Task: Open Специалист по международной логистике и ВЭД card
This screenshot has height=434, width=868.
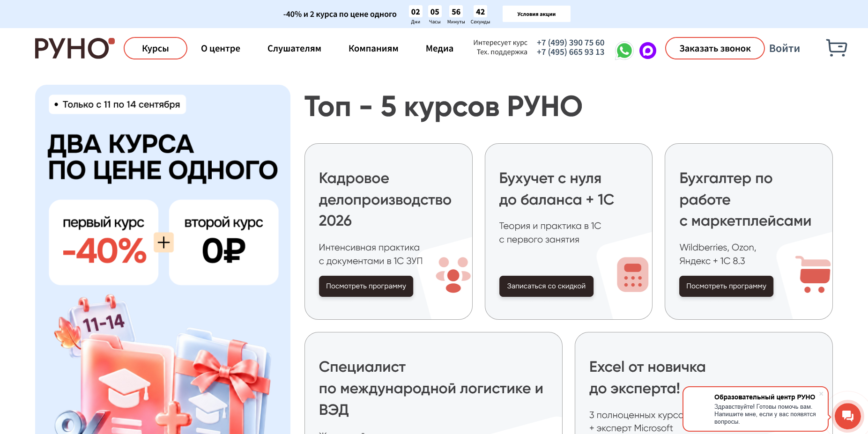Action: tap(433, 383)
